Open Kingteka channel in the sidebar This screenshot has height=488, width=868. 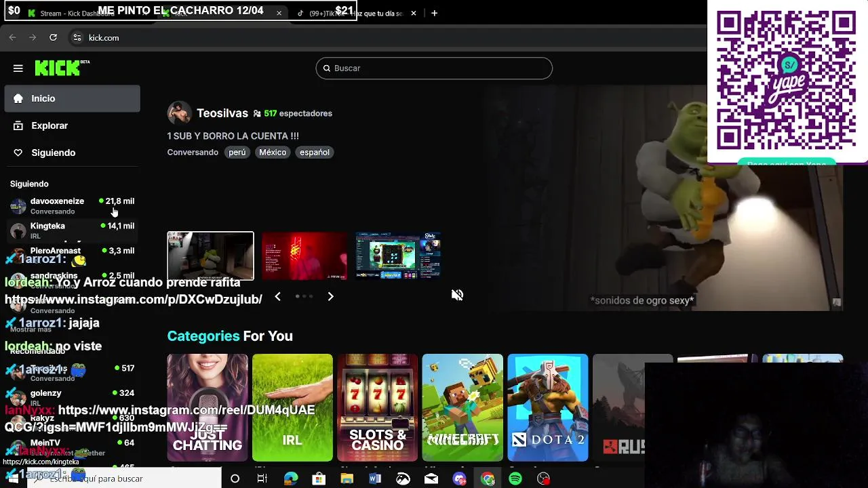72,230
